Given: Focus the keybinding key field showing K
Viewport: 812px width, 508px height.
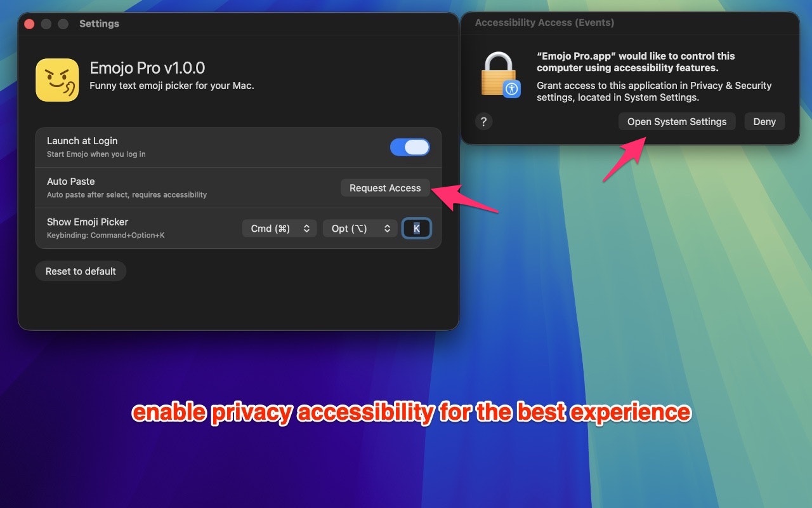Looking at the screenshot, I should click(x=417, y=229).
